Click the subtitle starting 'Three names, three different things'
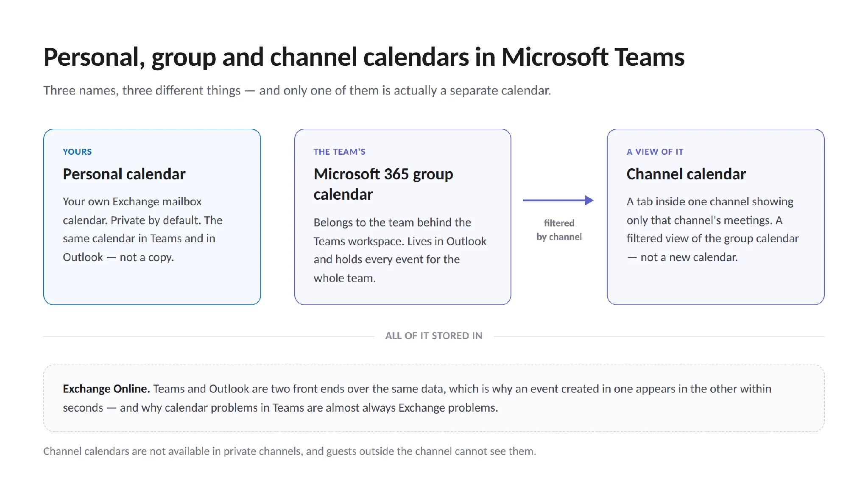868x499 pixels. click(297, 90)
